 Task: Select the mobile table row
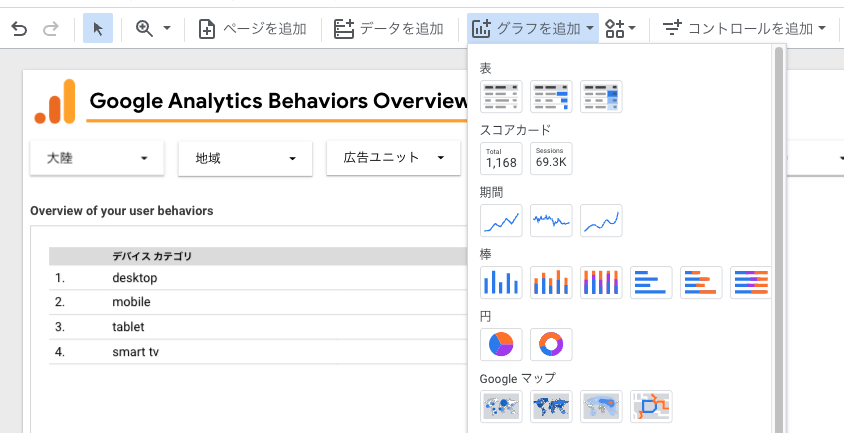click(258, 302)
